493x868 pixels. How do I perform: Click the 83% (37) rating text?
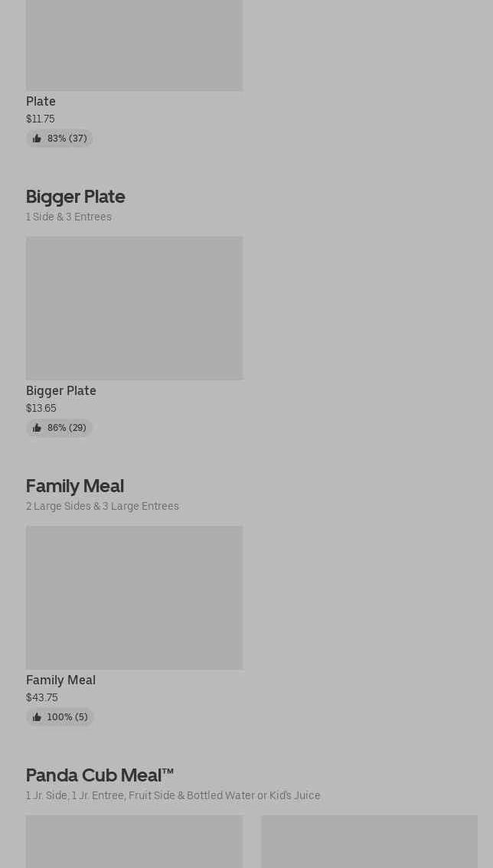(67, 139)
